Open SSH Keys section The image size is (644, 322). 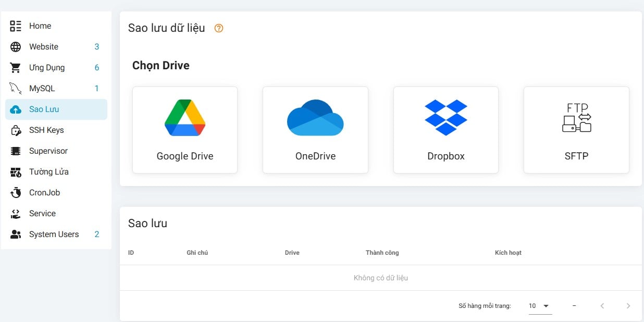(56, 130)
